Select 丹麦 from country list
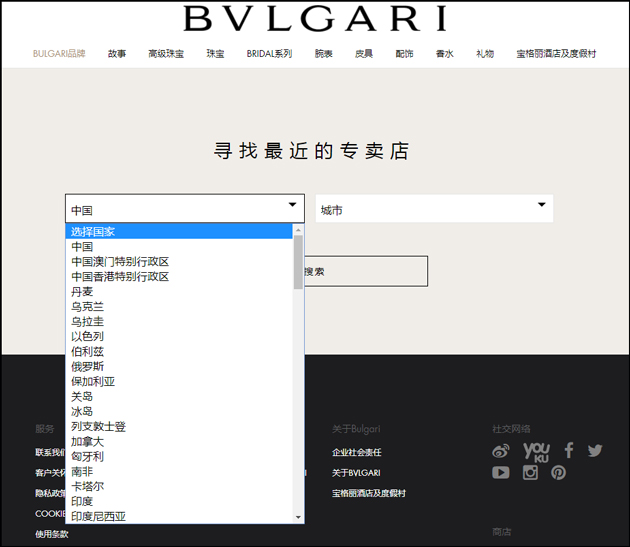 tap(179, 291)
